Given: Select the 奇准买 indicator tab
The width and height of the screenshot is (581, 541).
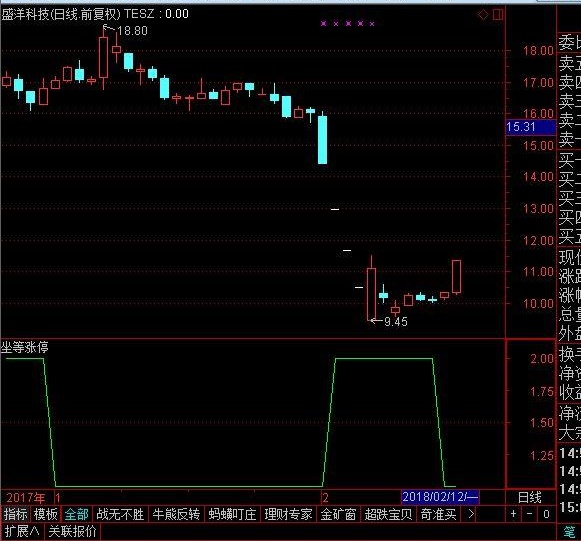Looking at the screenshot, I should click(x=438, y=514).
